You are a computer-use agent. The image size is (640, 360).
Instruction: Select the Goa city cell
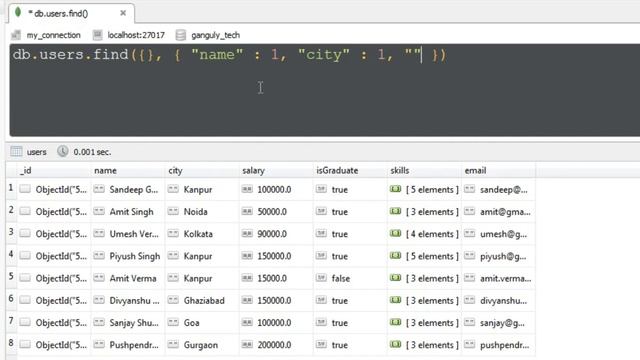[x=202, y=322]
